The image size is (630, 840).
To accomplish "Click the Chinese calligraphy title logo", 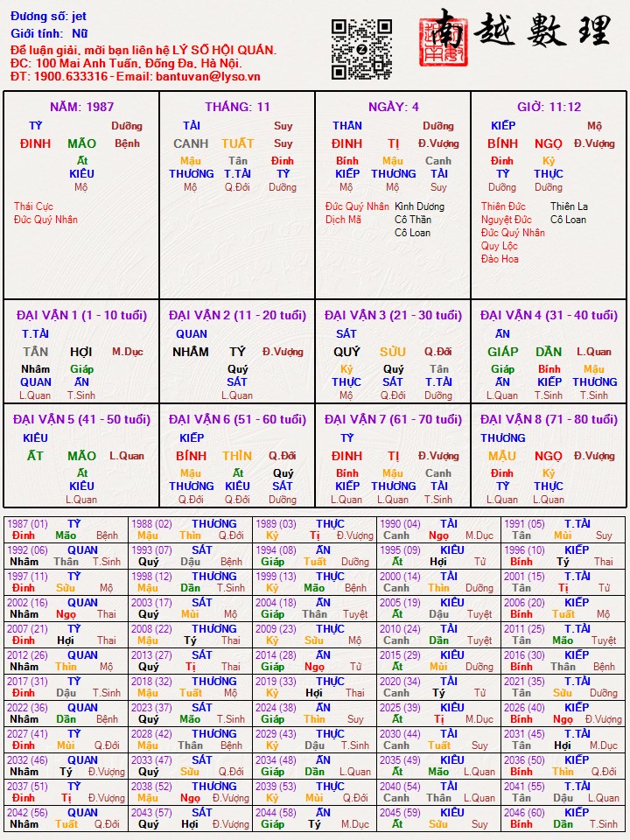I will 542,31.
